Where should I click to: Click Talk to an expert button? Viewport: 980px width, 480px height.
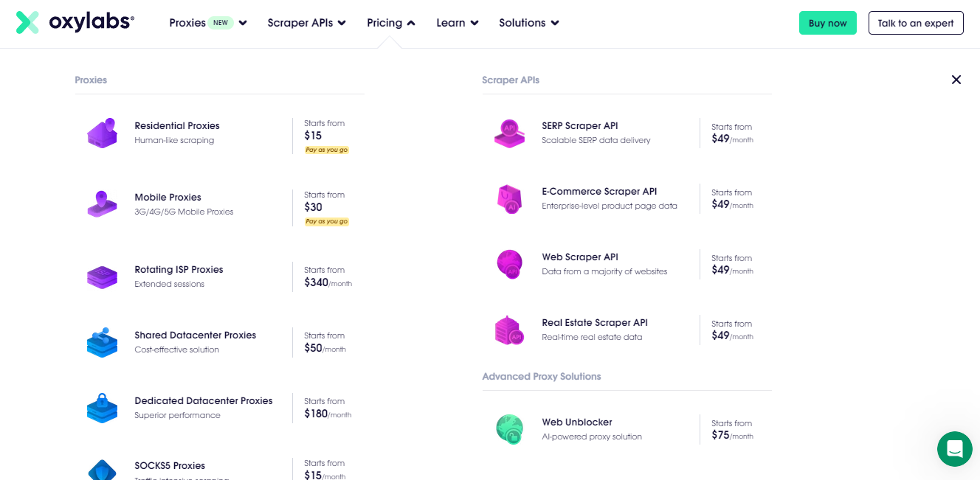pos(916,23)
